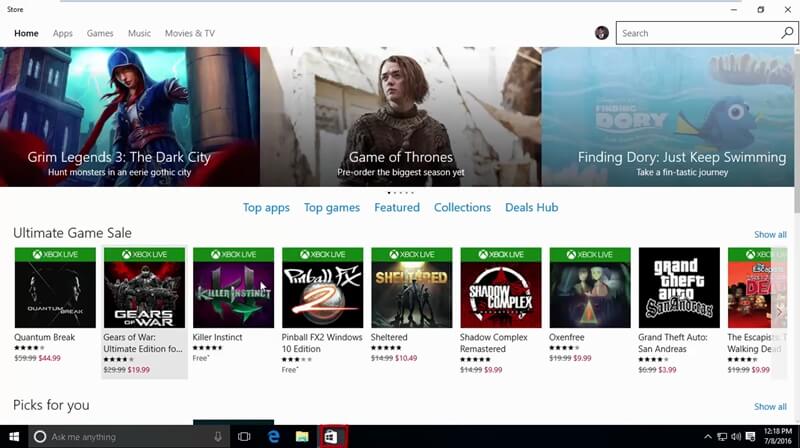Launch Microsoft Edge from taskbar
This screenshot has width=800, height=448.
[273, 437]
